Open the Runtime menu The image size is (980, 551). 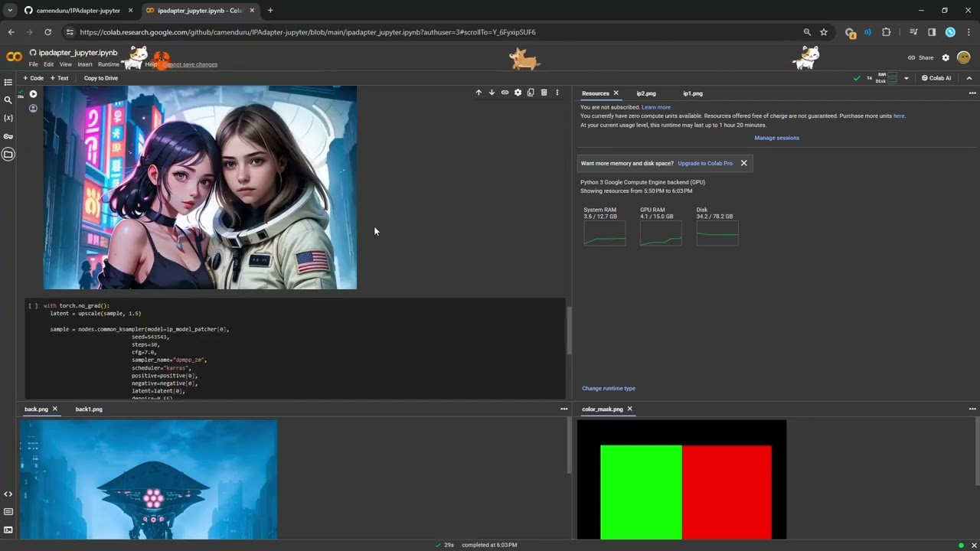pyautogui.click(x=109, y=64)
